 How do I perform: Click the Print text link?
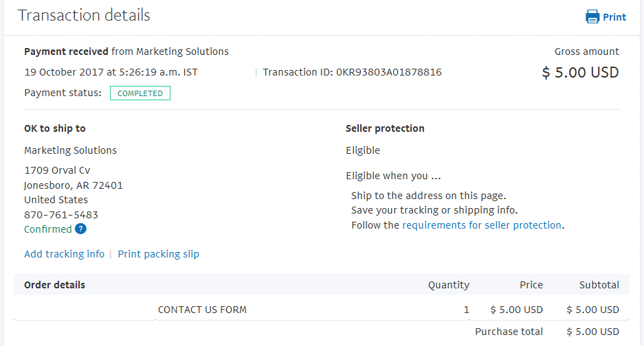point(614,17)
